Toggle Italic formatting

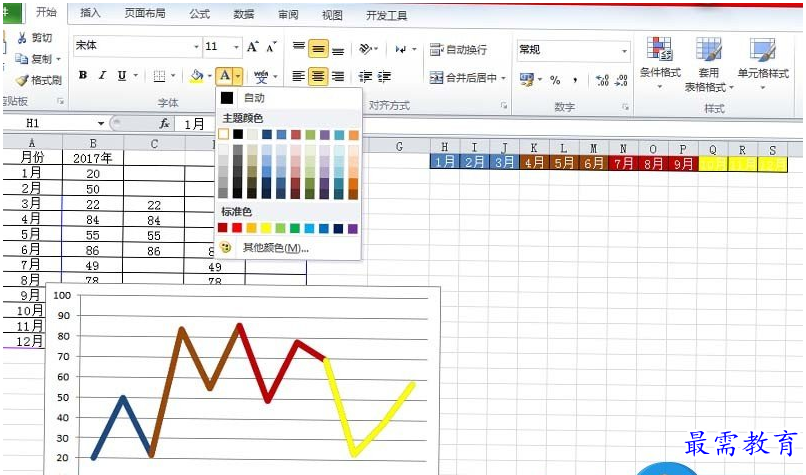point(102,76)
